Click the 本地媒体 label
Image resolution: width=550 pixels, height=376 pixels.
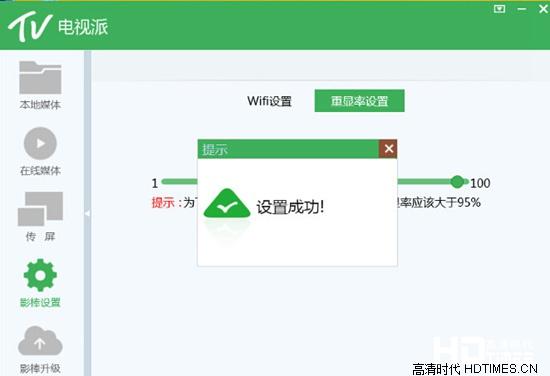click(40, 105)
